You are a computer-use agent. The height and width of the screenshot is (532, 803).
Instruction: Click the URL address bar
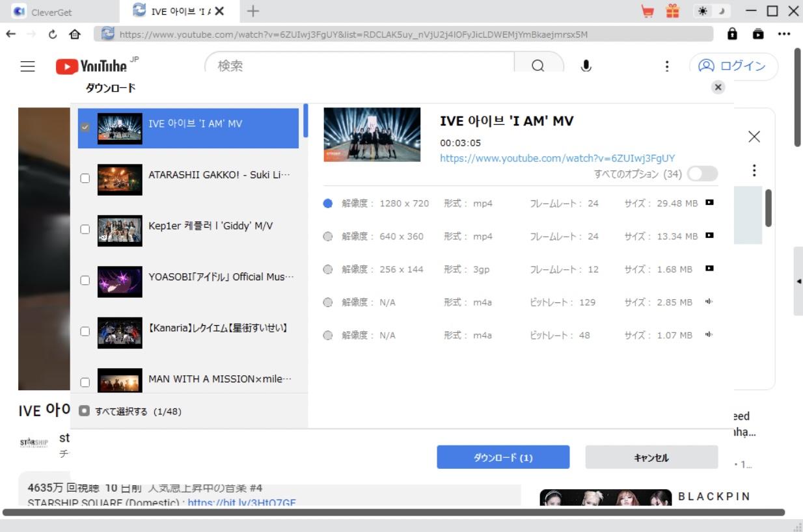(x=403, y=34)
